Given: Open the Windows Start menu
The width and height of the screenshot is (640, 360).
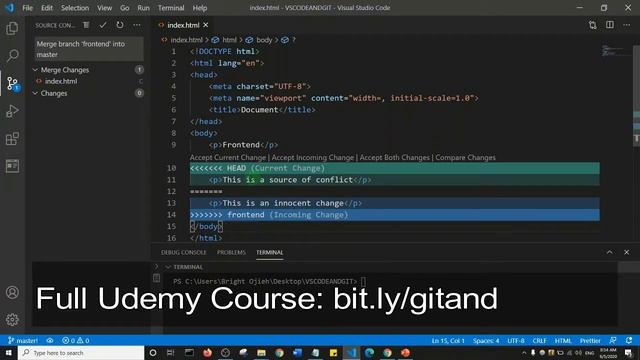Looking at the screenshot, I should [x=9, y=353].
